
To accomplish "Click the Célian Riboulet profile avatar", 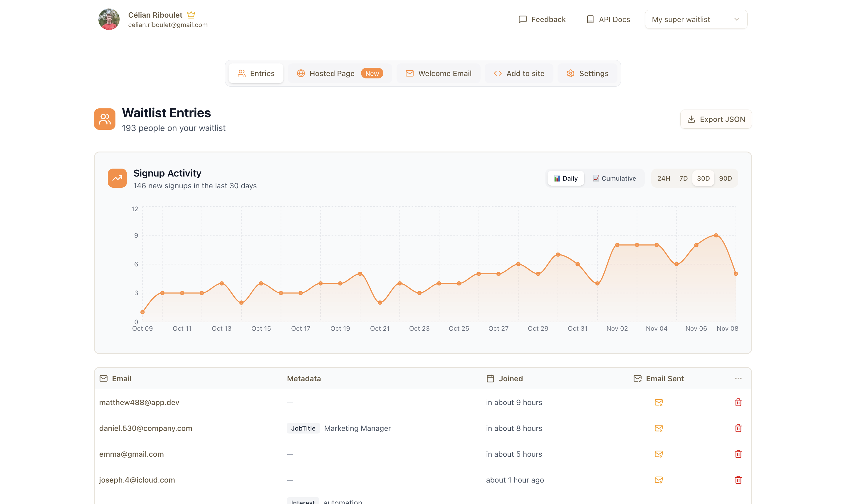I will click(x=109, y=19).
